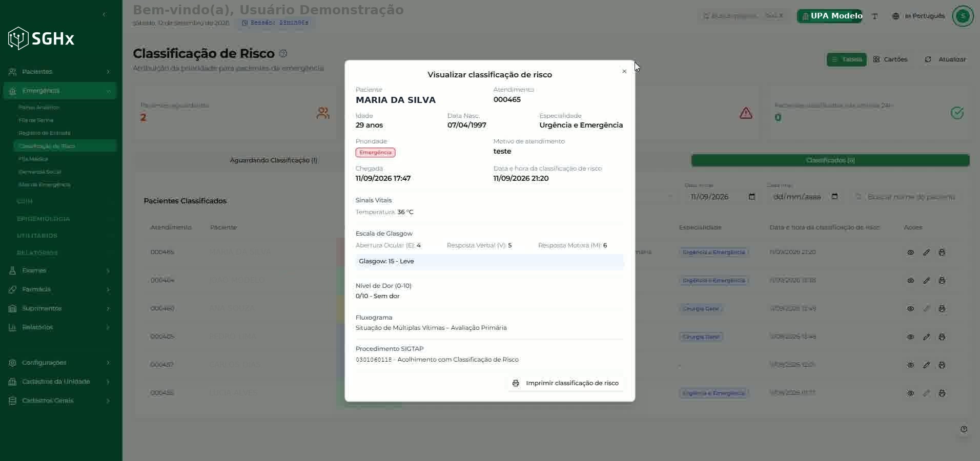Expand Cadastros da Unidade menu
The image size is (980, 461).
pos(59,382)
